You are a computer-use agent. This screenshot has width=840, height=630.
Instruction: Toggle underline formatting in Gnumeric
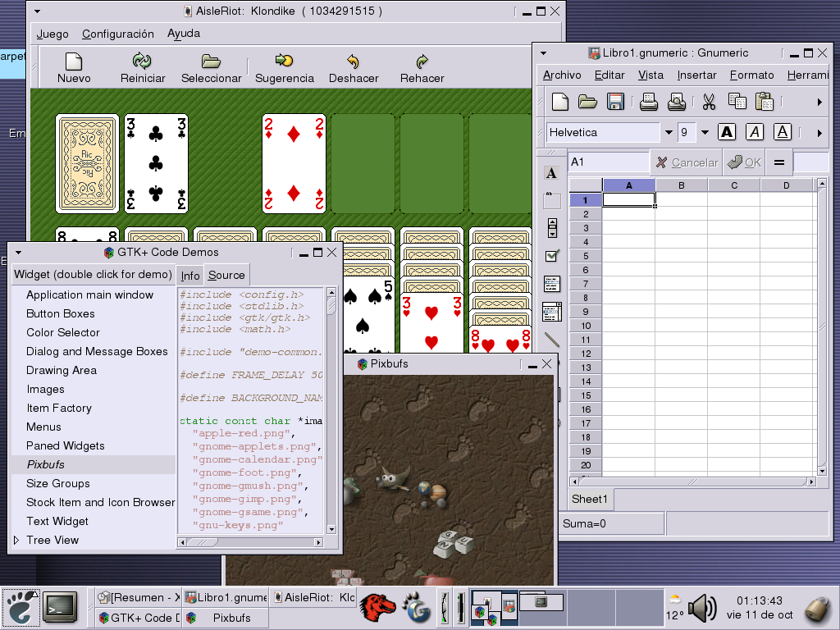coord(783,132)
